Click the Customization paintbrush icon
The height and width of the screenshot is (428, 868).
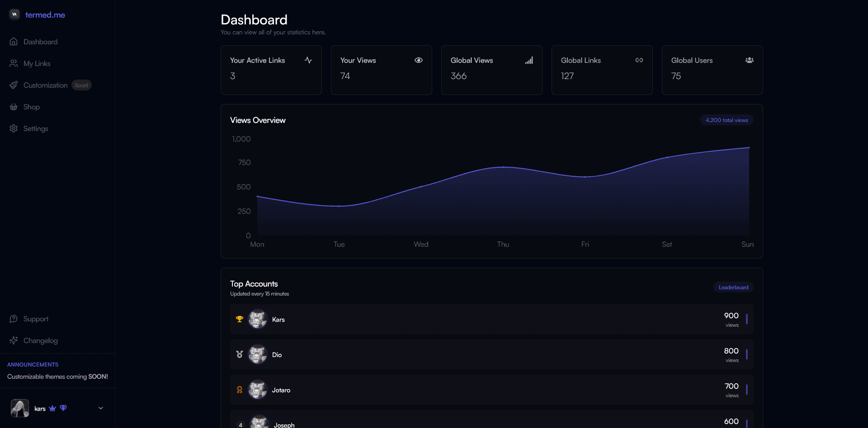pos(14,85)
